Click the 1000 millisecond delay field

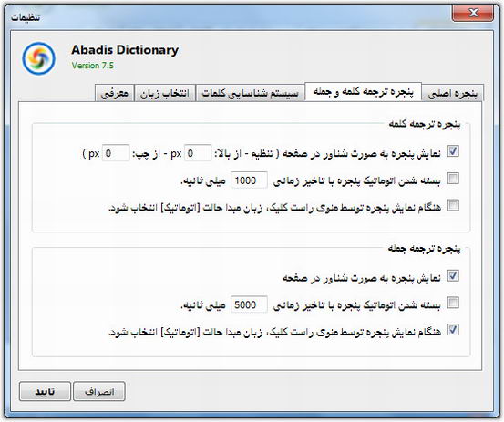coord(249,180)
